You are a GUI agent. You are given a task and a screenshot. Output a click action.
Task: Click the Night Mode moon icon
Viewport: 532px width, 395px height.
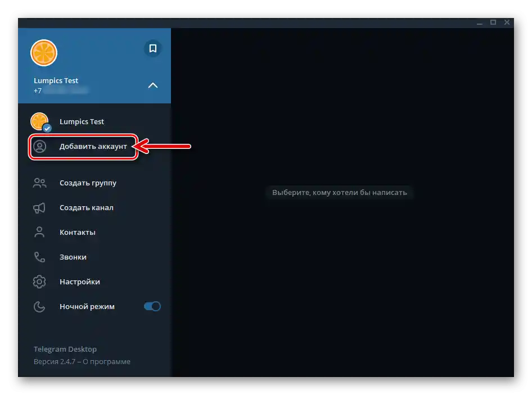click(39, 306)
